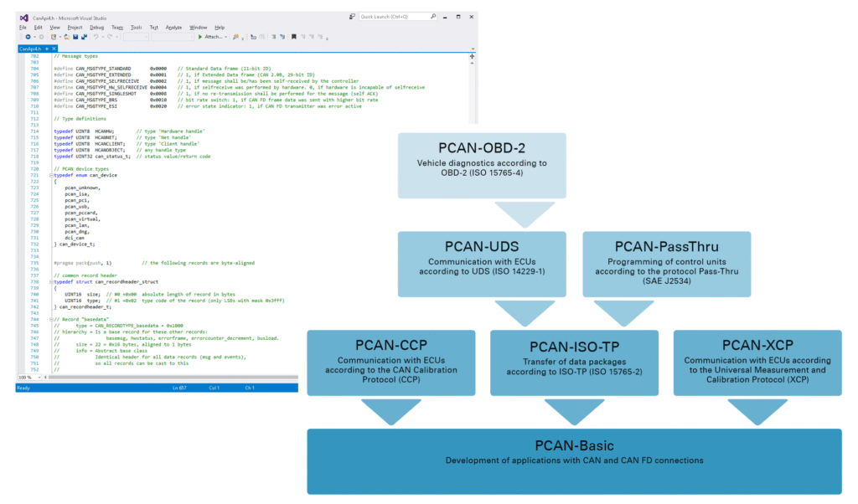Open the Debug menu
The height and width of the screenshot is (504, 858).
tap(97, 27)
